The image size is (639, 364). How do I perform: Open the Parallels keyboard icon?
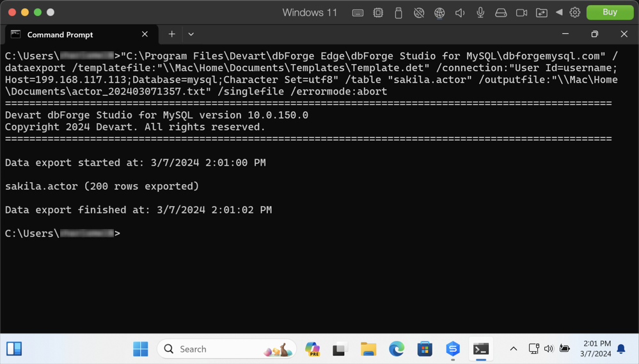(x=358, y=13)
